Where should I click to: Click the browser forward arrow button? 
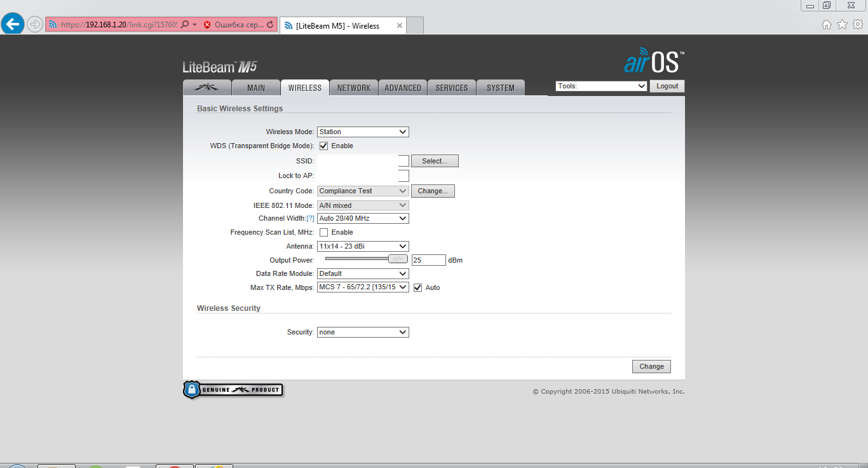pos(35,25)
